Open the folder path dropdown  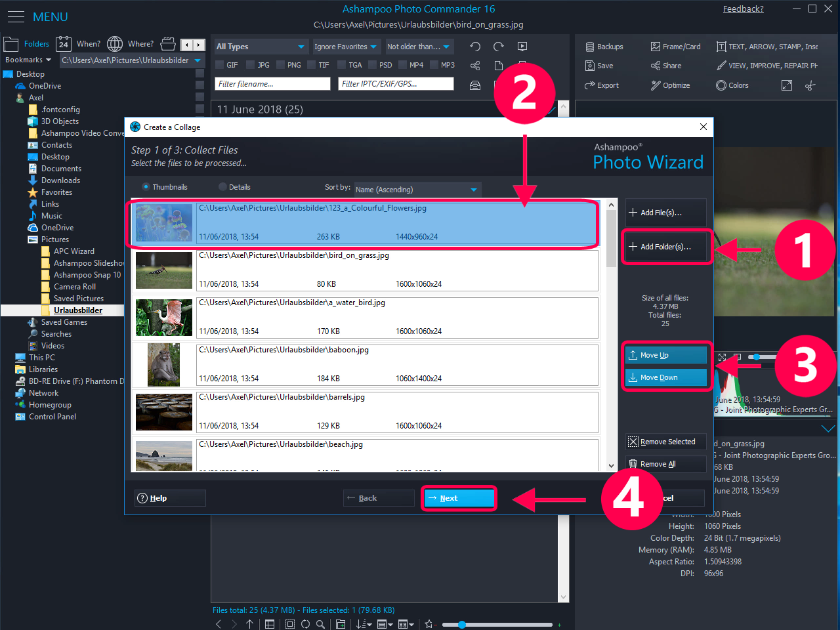(x=132, y=60)
